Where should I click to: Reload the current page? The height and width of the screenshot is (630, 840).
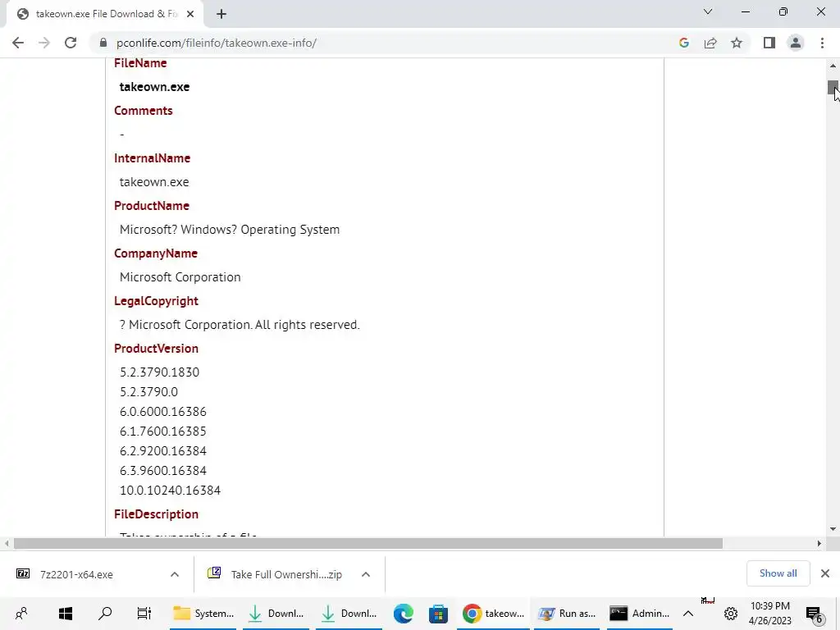pyautogui.click(x=71, y=43)
